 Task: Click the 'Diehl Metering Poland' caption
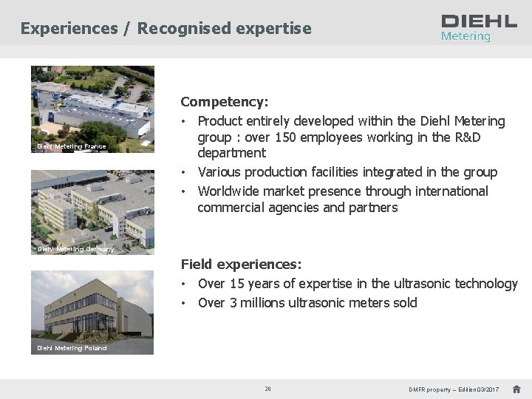point(72,348)
